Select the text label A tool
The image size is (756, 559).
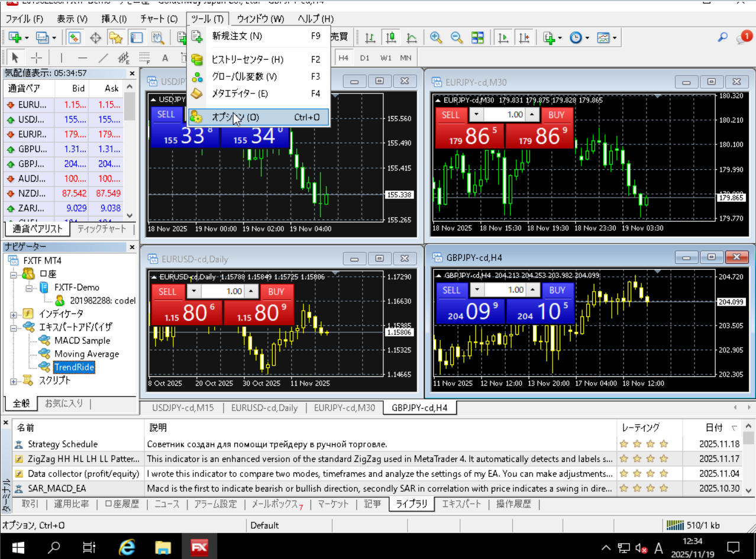coord(165,57)
